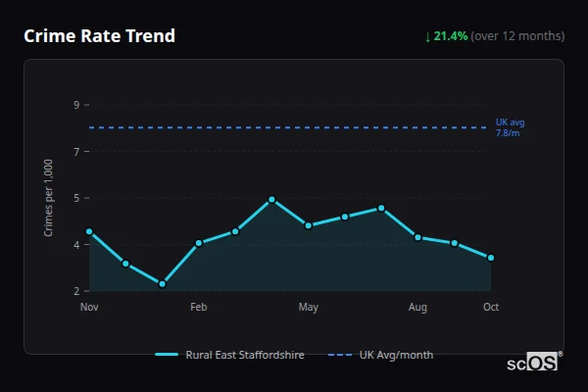Select the April peak data point
Viewport: 588px width, 392px height.
coord(271,199)
